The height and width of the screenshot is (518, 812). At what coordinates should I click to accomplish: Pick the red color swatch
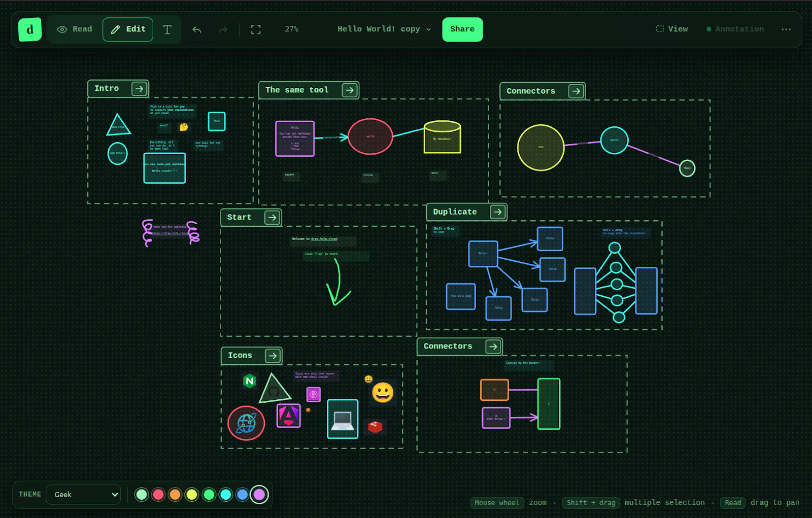[158, 495]
